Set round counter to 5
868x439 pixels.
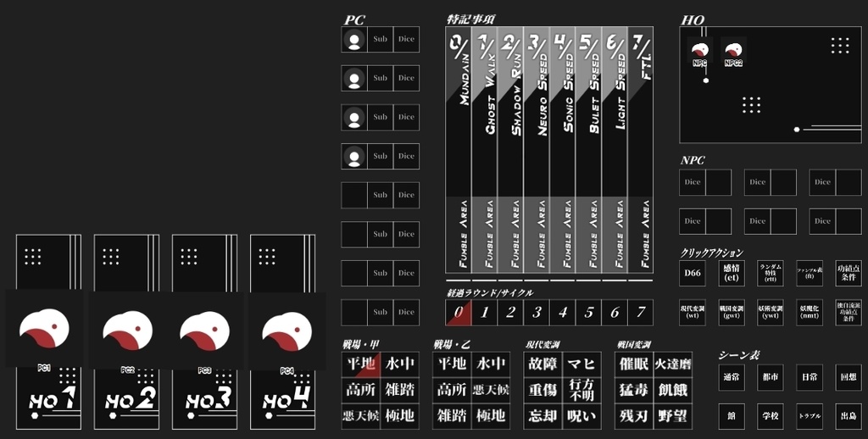click(588, 313)
